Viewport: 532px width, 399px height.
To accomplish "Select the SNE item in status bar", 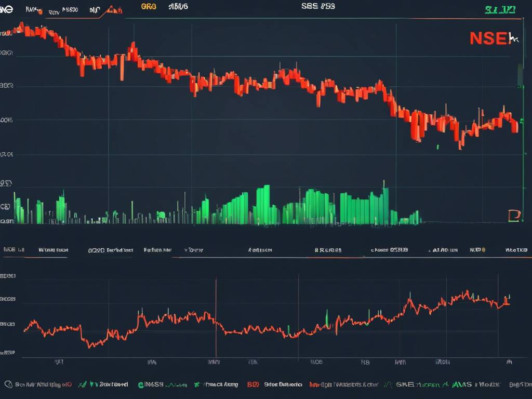I will coord(405,384).
